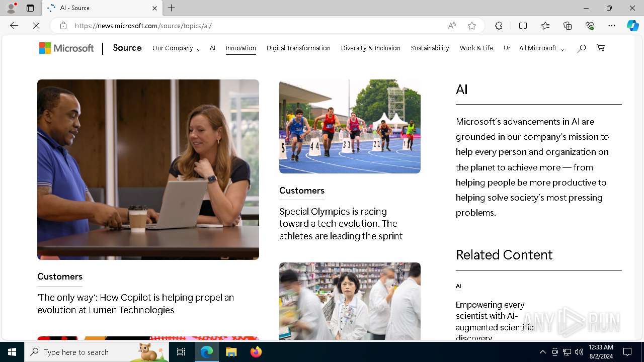Select AI in navigation bar
This screenshot has width=644, height=362.
coord(212,48)
